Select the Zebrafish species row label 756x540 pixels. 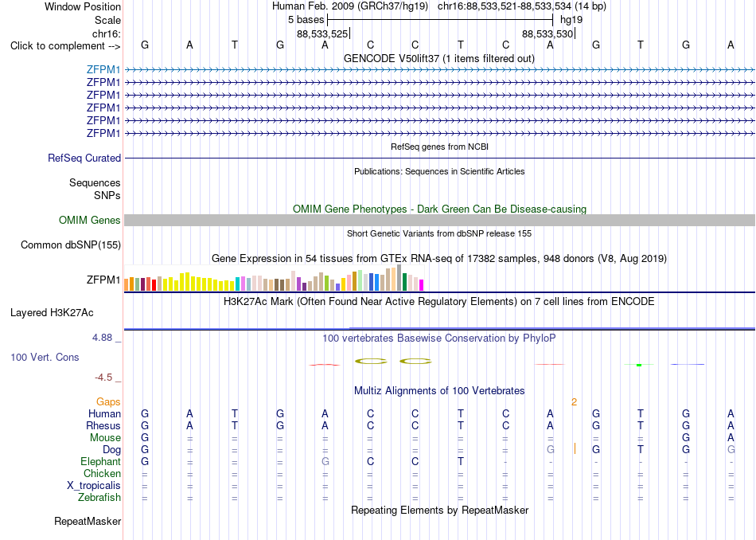coord(99,497)
